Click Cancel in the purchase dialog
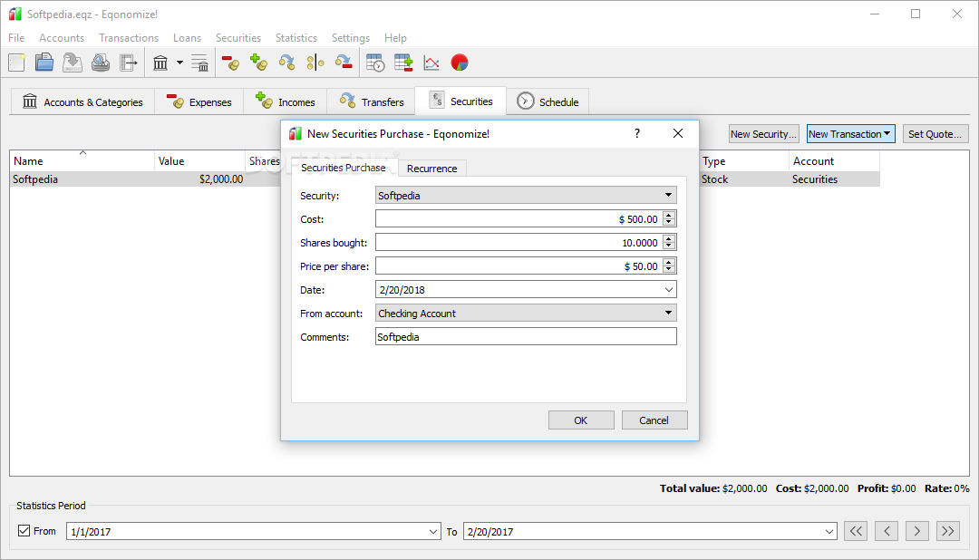The image size is (979, 560). tap(654, 420)
